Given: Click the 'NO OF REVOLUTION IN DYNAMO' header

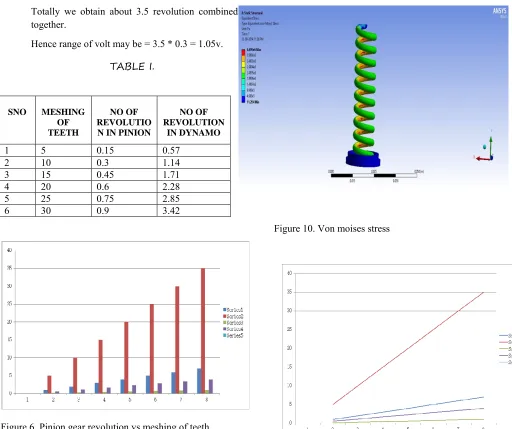Looking at the screenshot, I should tap(194, 122).
